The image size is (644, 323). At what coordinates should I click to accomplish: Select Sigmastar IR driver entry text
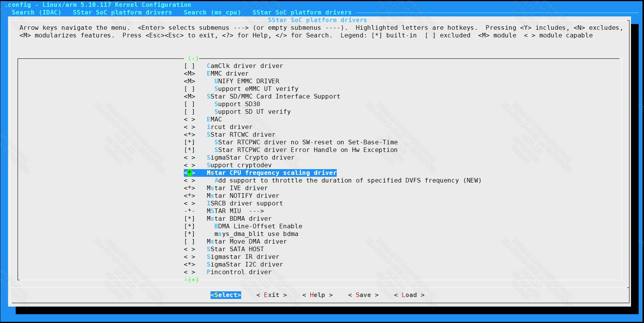243,257
